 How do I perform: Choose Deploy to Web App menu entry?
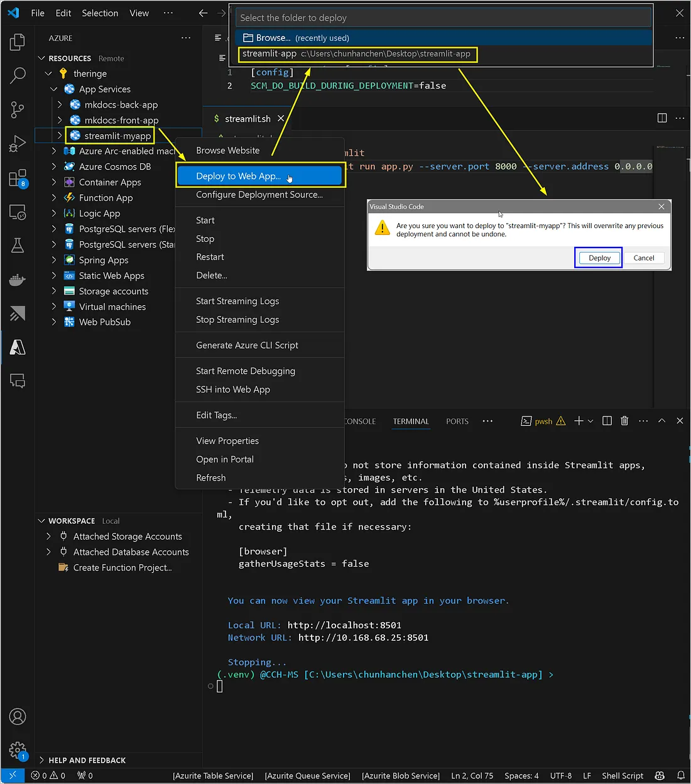[238, 176]
